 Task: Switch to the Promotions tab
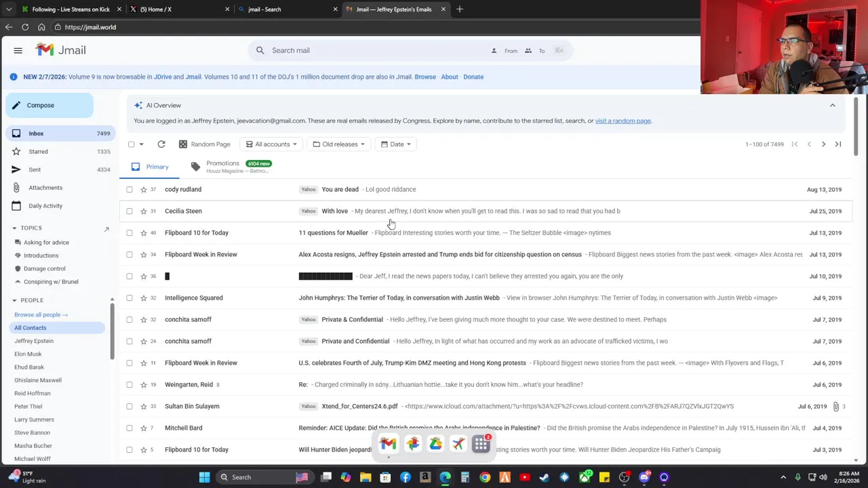[231, 167]
